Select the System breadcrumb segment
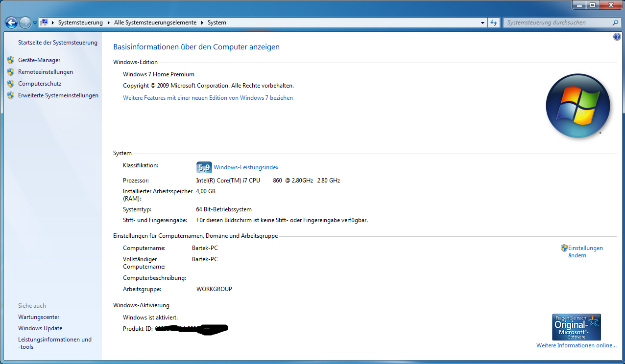The width and height of the screenshot is (625, 364). tap(217, 23)
